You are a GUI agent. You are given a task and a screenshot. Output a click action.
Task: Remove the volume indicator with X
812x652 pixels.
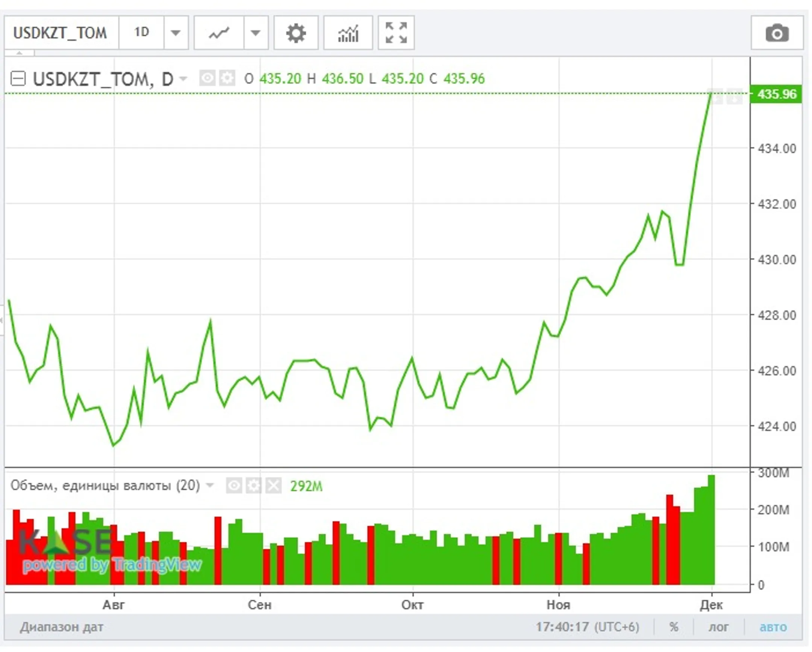click(273, 486)
